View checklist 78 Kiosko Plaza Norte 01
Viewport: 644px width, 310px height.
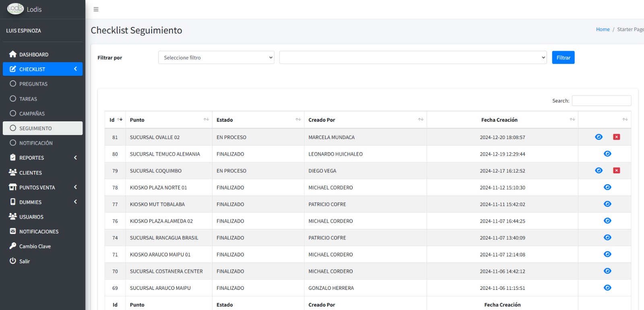point(607,187)
